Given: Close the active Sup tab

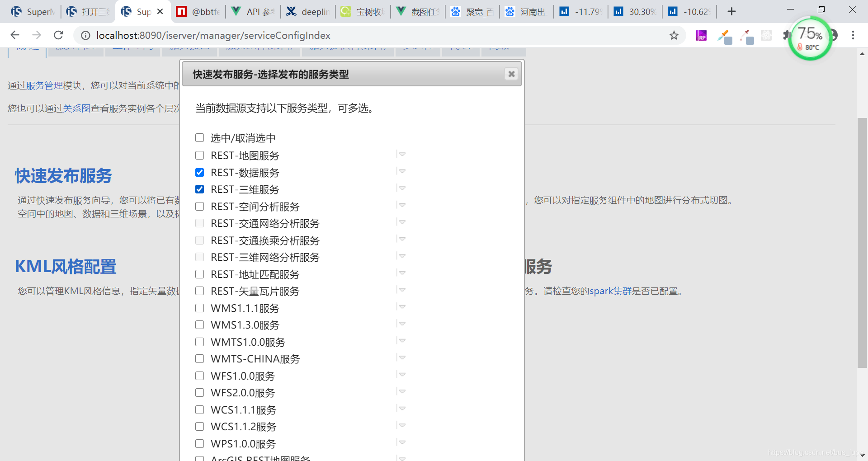Looking at the screenshot, I should point(160,12).
